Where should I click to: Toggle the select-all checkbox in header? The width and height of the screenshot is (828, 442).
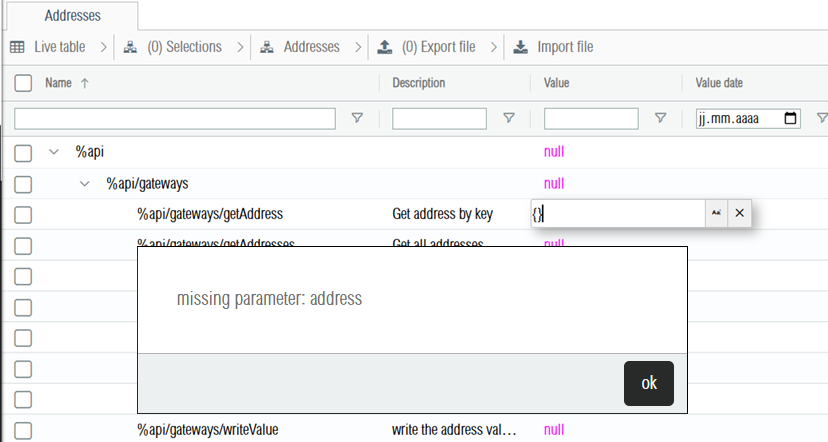coord(24,83)
